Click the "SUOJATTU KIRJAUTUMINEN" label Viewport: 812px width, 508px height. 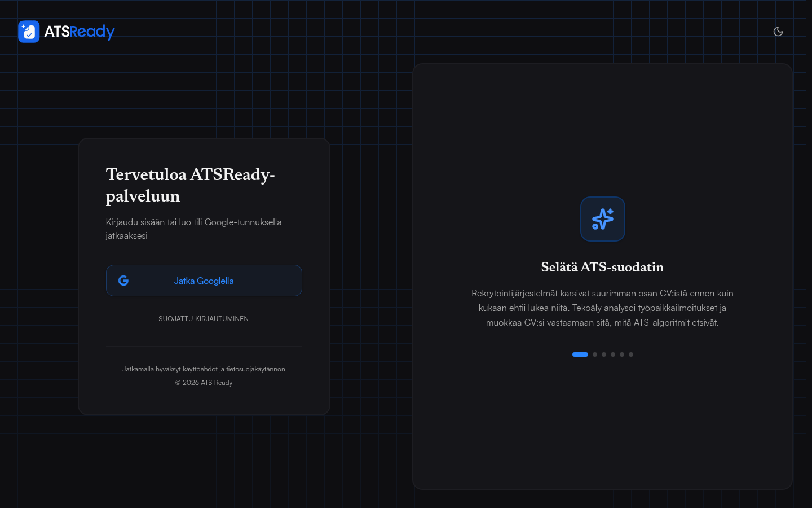(x=204, y=319)
